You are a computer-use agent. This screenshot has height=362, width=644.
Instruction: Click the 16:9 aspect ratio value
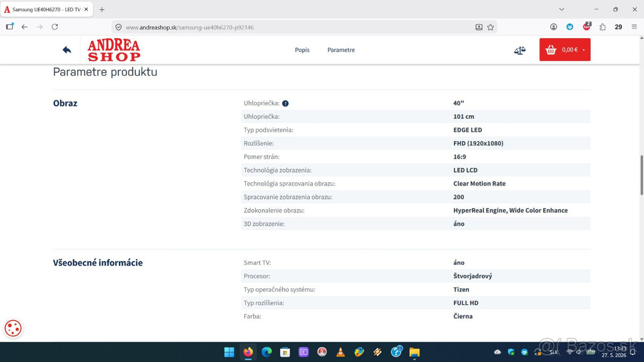pos(459,157)
